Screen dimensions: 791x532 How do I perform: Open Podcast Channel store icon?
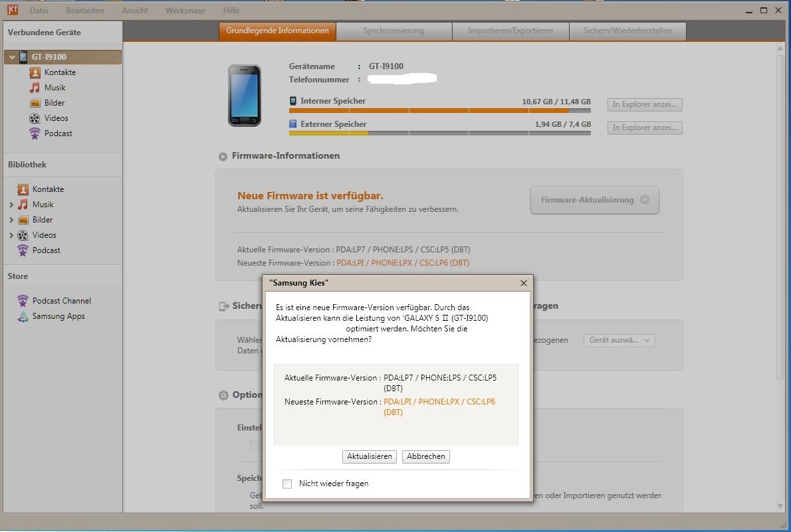(x=23, y=301)
